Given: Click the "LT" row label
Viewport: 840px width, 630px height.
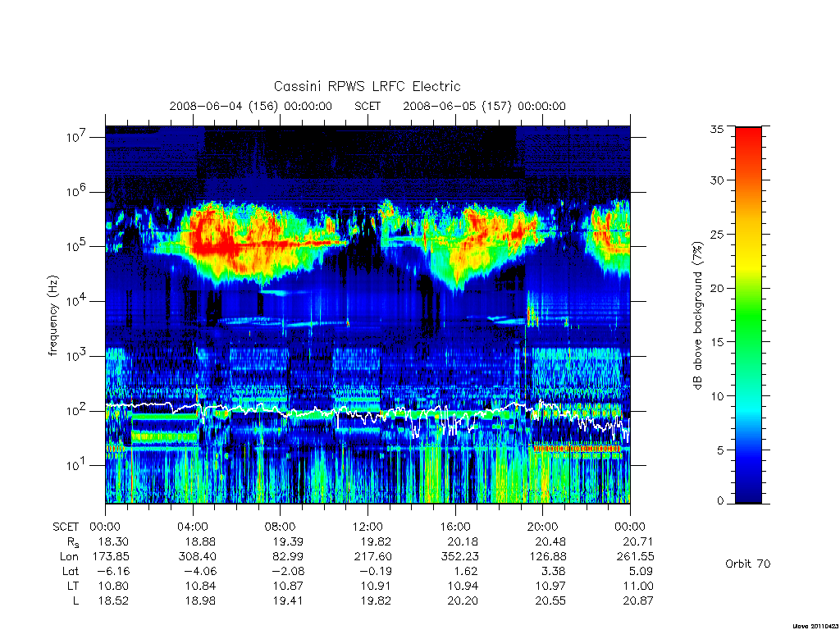Looking at the screenshot, I should pos(73,586).
